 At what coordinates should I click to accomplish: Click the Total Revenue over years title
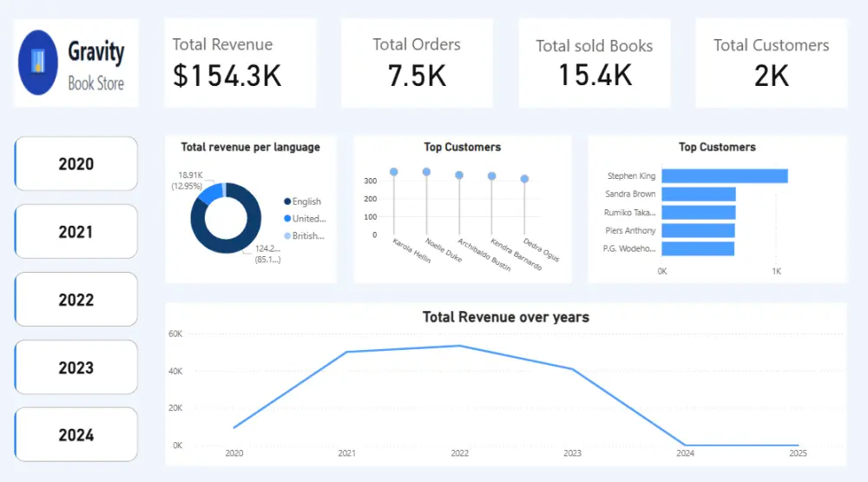506,317
